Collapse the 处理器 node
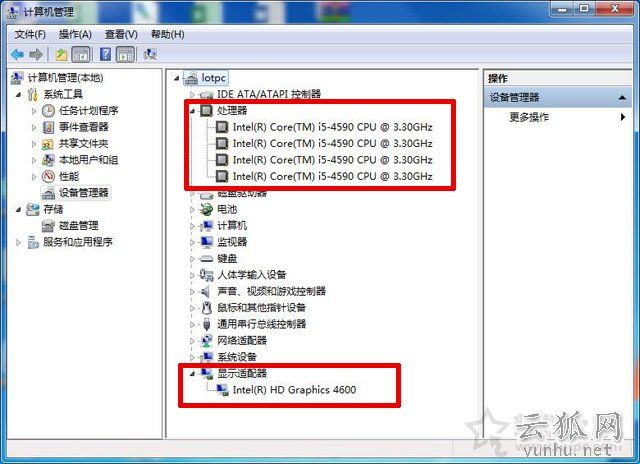 pos(193,111)
